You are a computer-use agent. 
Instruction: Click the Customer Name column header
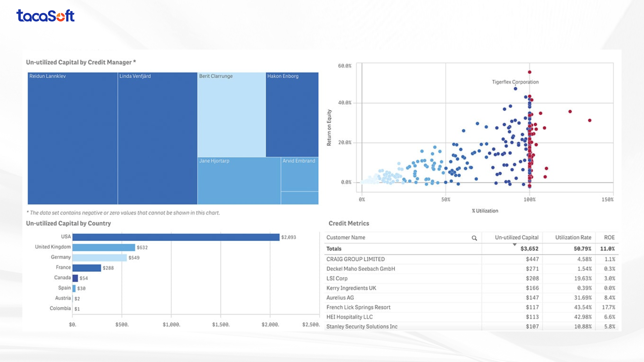coord(346,237)
